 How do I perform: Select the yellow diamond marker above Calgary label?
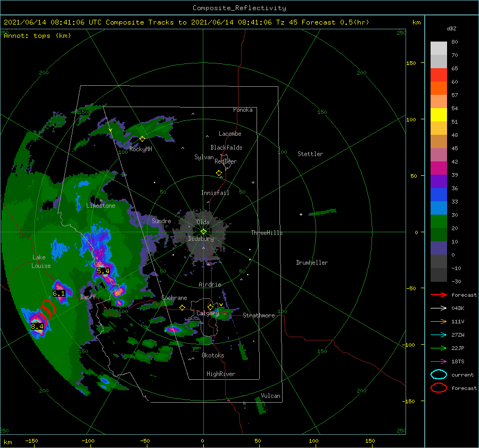[210, 307]
